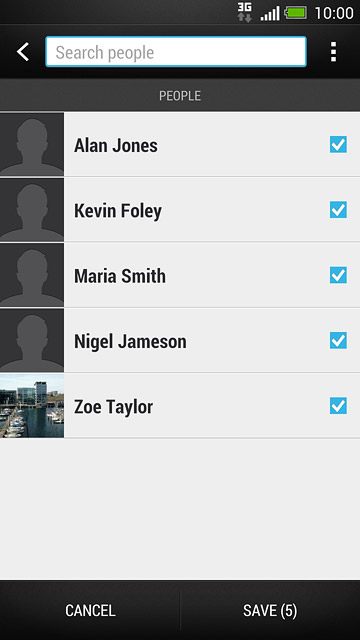Tap the 10:00 clock in status bar
360x640 pixels.
[x=333, y=13]
